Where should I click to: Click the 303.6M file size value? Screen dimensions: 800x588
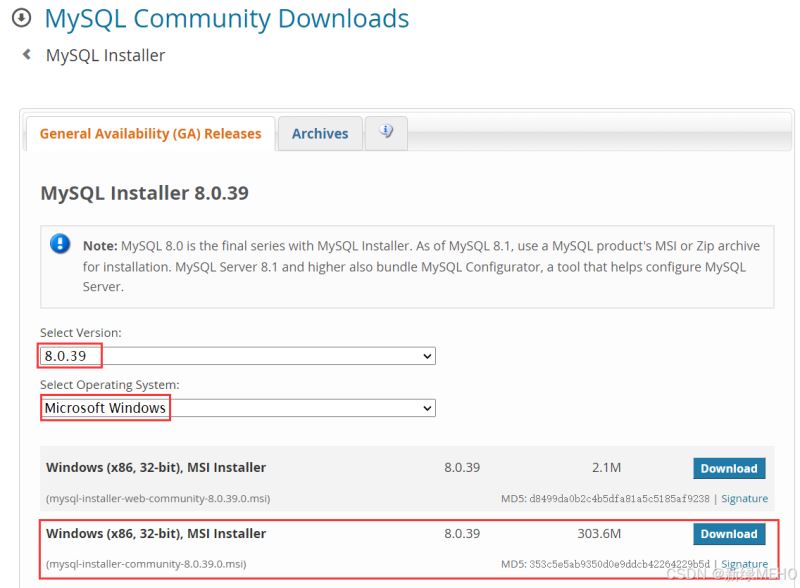[599, 534]
